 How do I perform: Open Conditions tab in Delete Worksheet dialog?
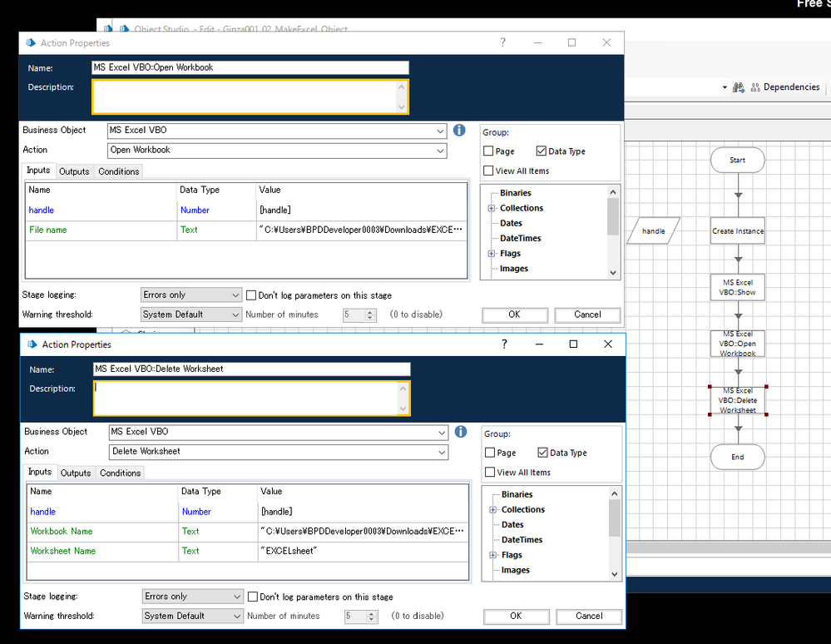click(x=121, y=473)
